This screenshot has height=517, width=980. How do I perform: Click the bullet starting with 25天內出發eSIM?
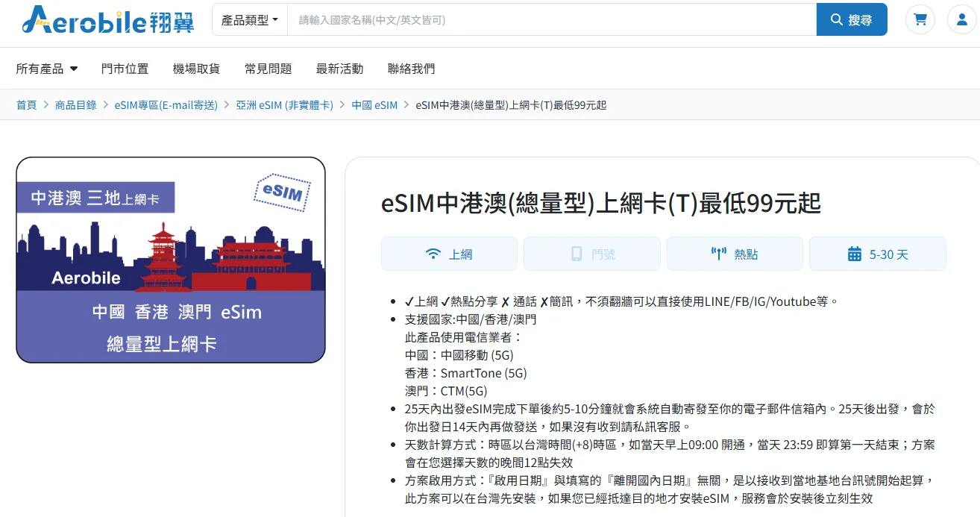[x=670, y=418]
